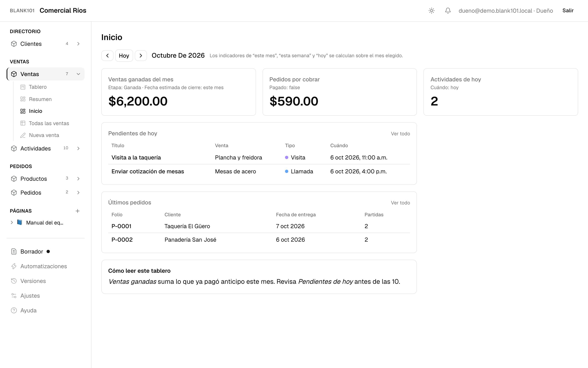Click the Nueva venta pencil icon

pos(23,135)
